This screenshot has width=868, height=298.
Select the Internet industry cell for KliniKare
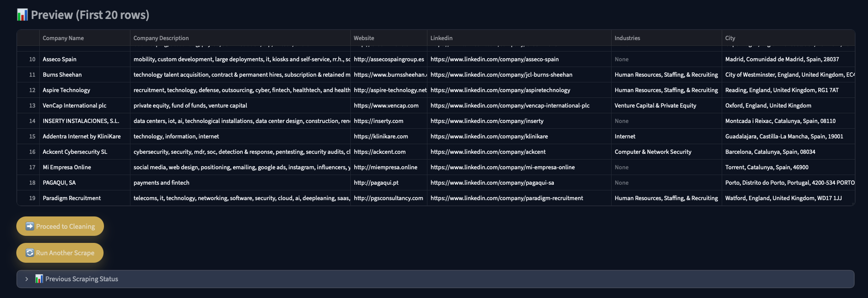(x=667, y=136)
